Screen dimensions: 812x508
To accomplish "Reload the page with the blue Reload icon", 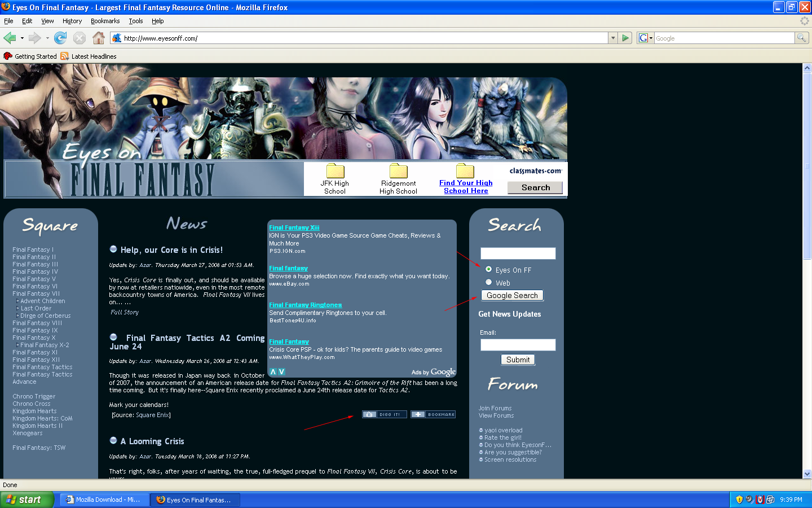I will click(60, 38).
